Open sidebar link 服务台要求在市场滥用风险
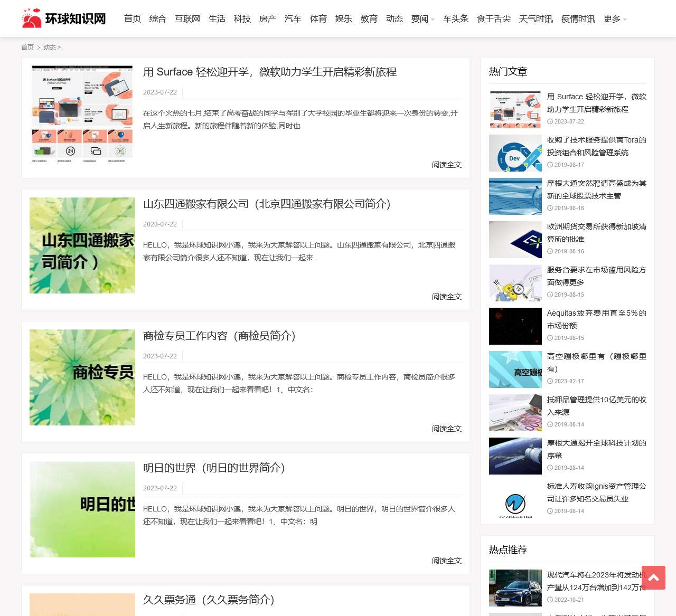 (x=597, y=276)
